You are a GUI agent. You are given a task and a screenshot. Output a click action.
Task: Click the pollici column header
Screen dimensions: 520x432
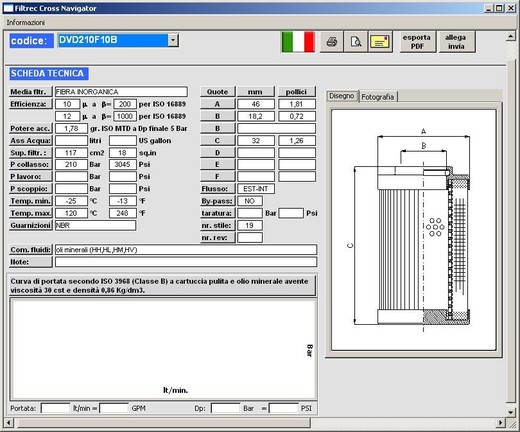297,92
